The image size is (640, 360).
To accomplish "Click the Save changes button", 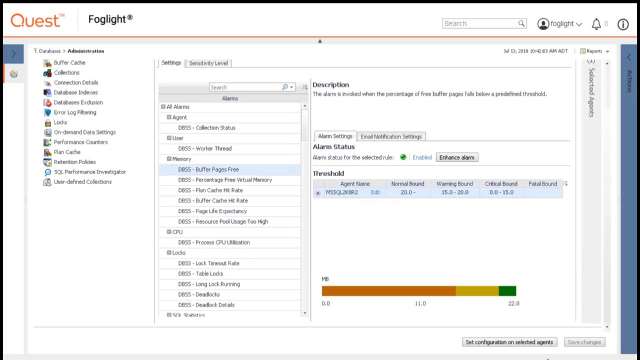I will tap(584, 342).
